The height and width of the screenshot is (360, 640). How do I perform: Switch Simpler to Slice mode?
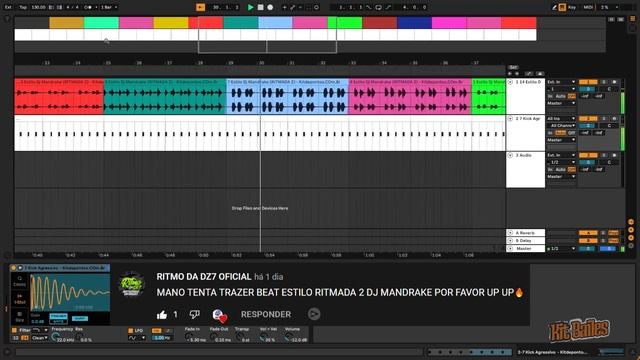click(x=20, y=317)
